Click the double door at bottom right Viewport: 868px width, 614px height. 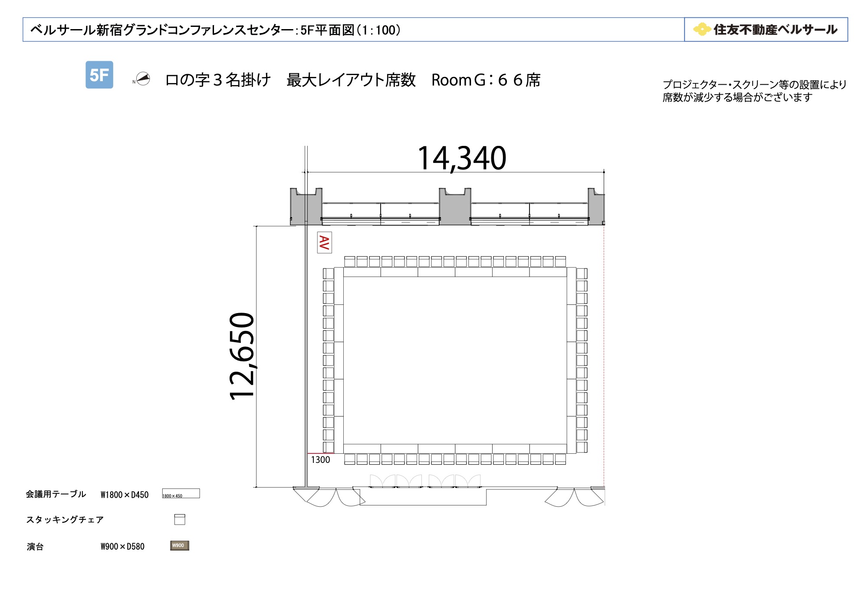(574, 497)
